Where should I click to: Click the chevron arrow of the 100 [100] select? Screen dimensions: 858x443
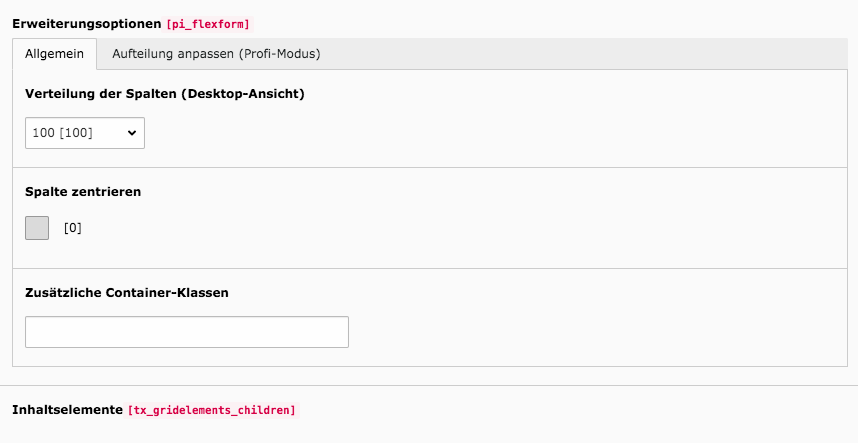[132, 133]
